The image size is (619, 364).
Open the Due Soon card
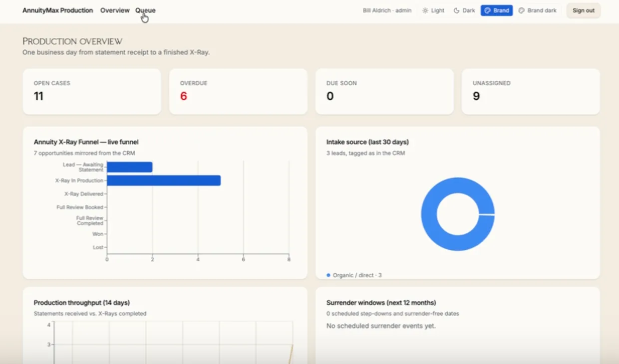pyautogui.click(x=384, y=91)
